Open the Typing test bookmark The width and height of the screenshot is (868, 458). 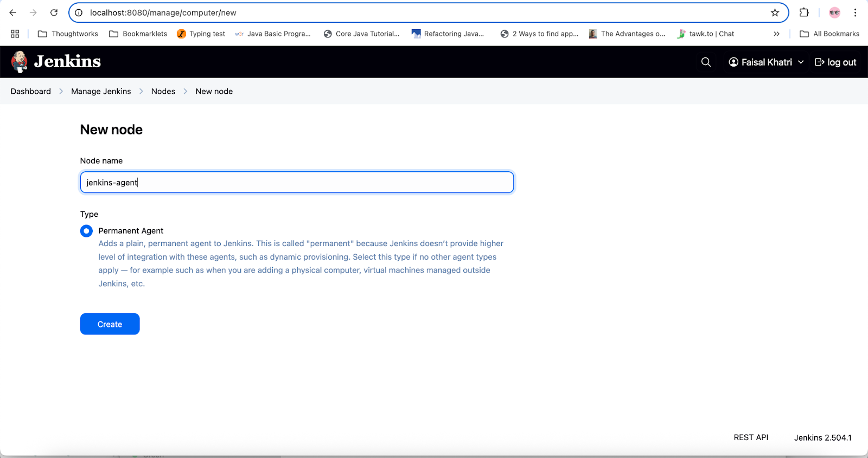tap(201, 34)
